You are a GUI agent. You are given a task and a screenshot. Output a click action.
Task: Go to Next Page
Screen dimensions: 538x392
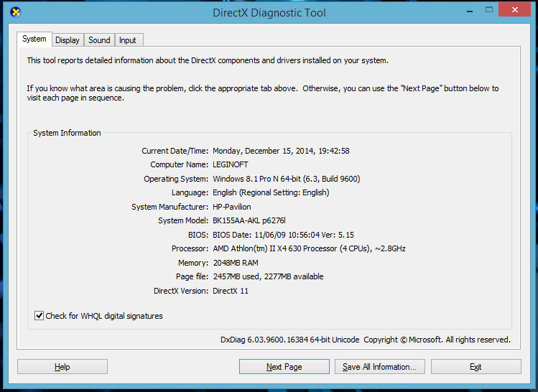(x=284, y=367)
